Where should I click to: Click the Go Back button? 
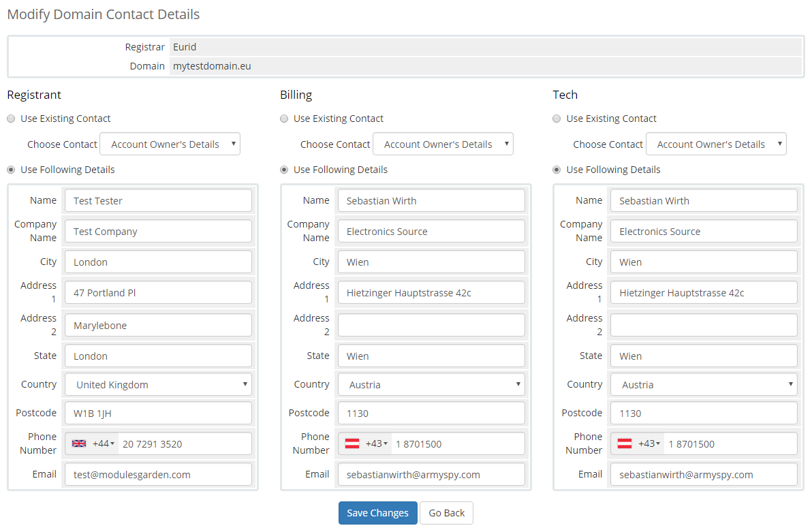[x=446, y=513]
